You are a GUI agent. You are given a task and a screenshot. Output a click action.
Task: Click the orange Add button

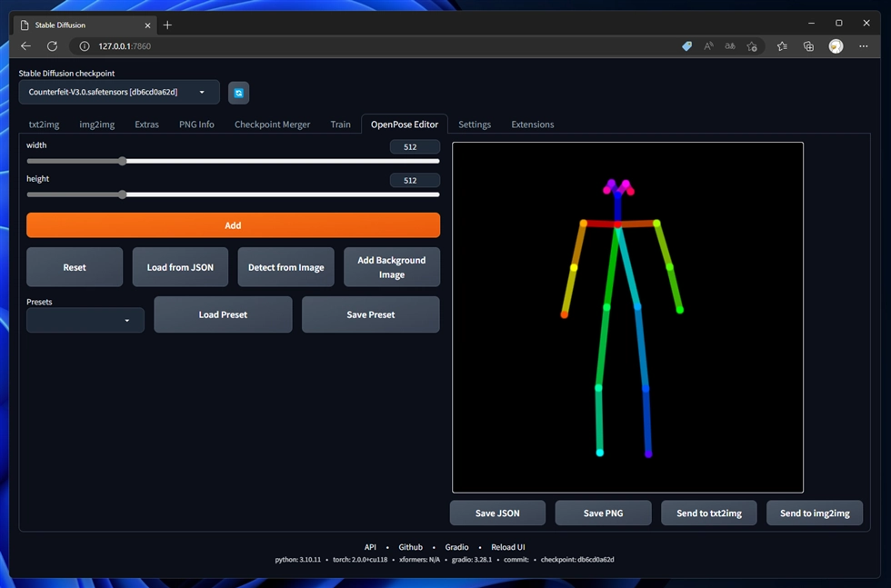(x=233, y=225)
